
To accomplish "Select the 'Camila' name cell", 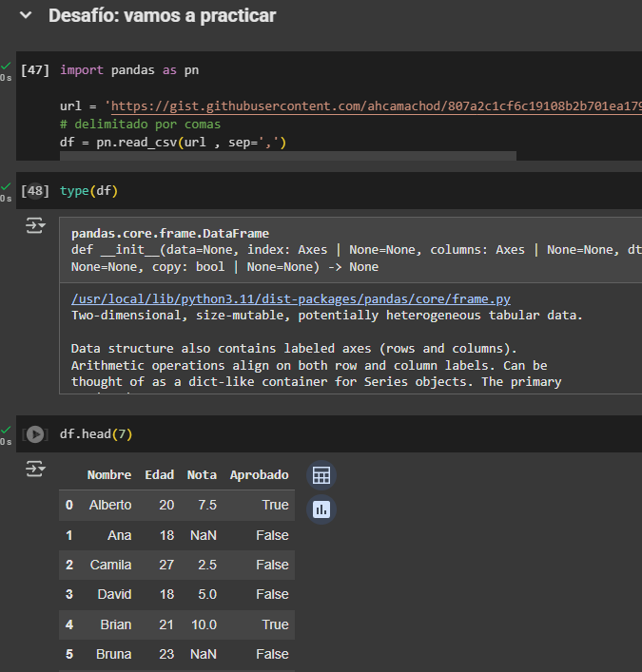I will coord(110,565).
